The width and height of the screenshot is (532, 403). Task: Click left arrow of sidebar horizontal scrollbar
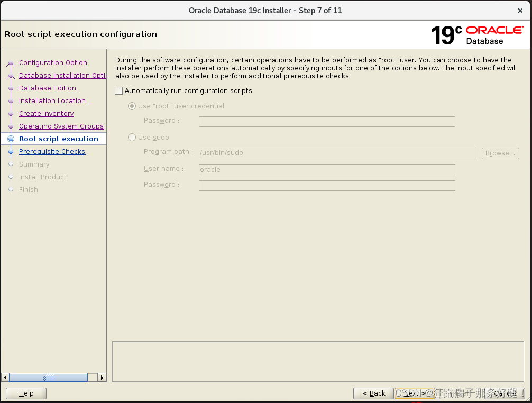pos(5,378)
